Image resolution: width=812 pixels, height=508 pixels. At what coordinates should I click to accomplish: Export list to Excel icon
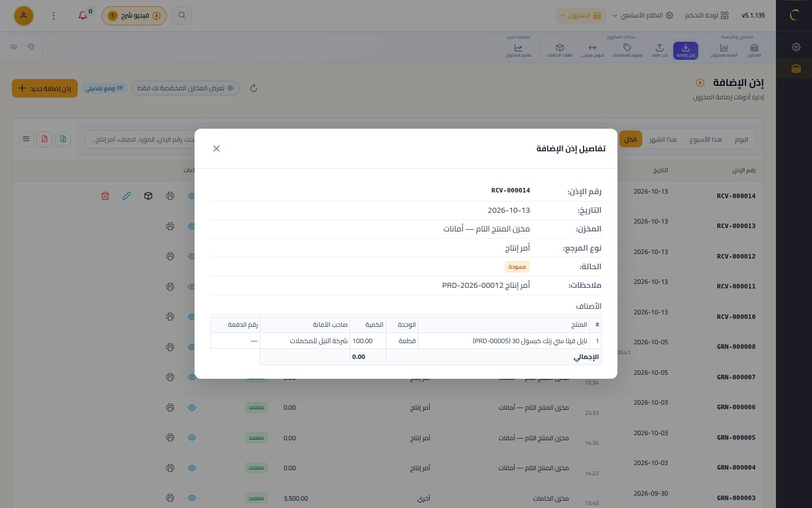tap(63, 139)
